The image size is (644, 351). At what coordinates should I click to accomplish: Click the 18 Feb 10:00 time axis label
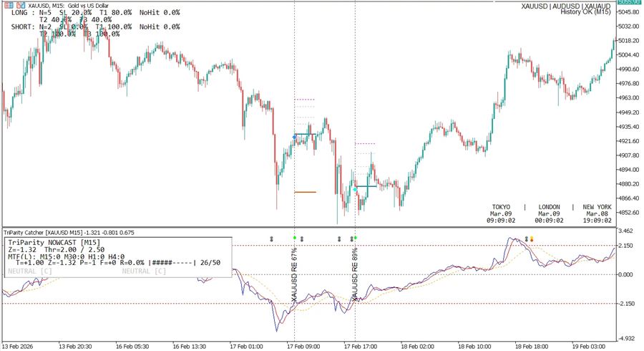(x=474, y=347)
